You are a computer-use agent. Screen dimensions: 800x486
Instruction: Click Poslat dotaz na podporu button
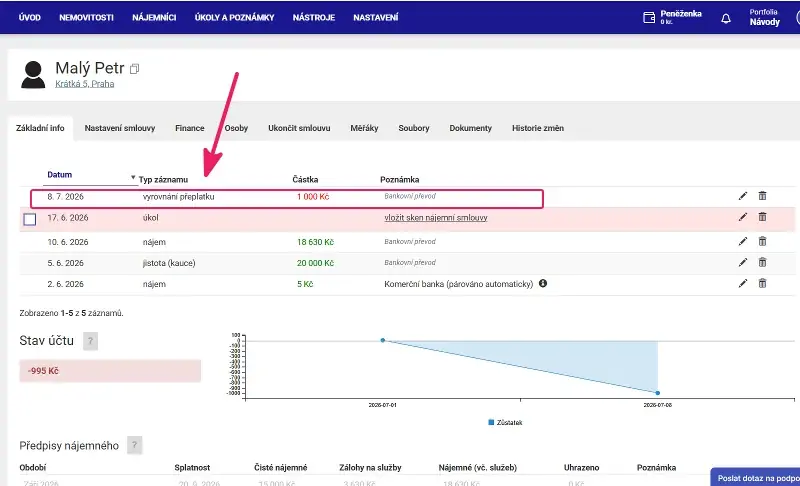click(x=756, y=478)
